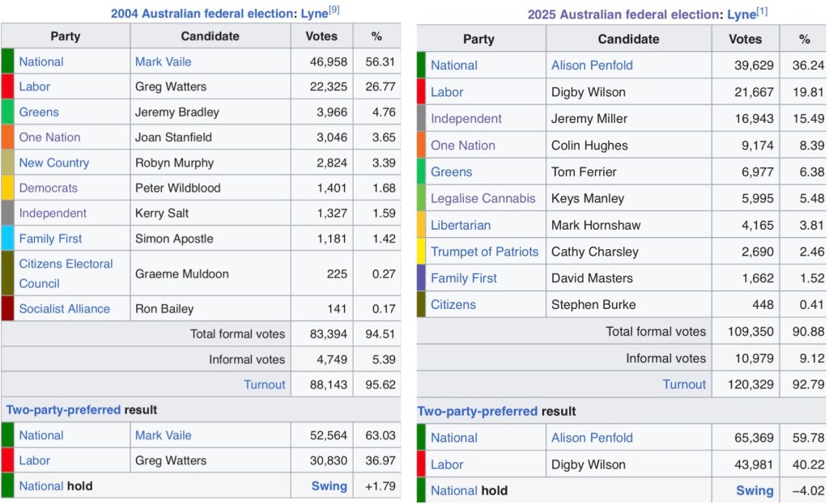Open the 2025 Australian federal election link
This screenshot has height=504, width=829.
coord(622,15)
